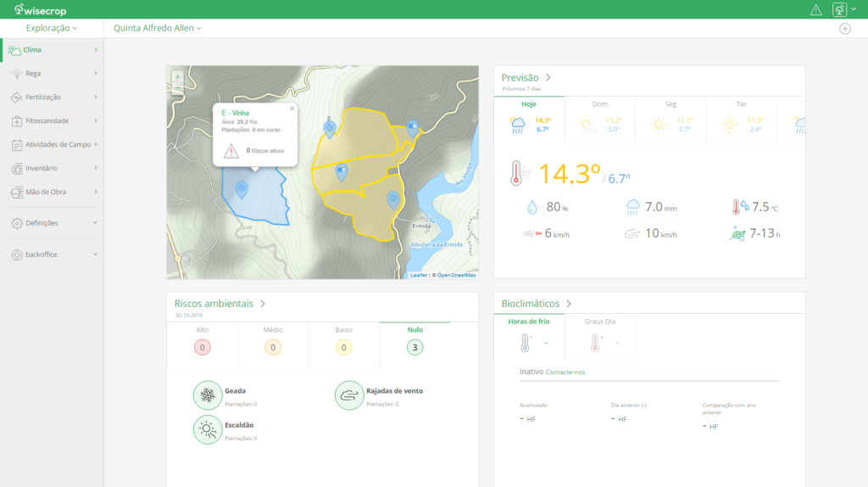868x487 pixels.
Task: Open the Exploração dropdown
Action: 52,28
